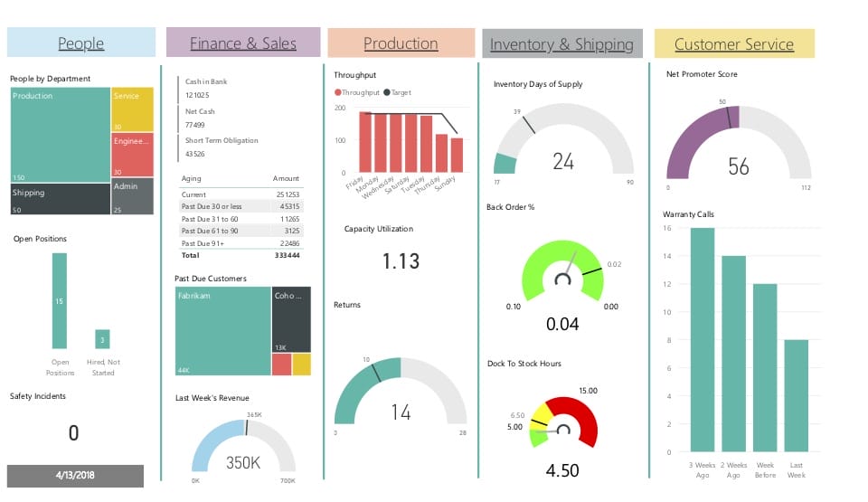Click the Open Positions bar showing 15
This screenshot has height=502, width=868.
pyautogui.click(x=60, y=300)
